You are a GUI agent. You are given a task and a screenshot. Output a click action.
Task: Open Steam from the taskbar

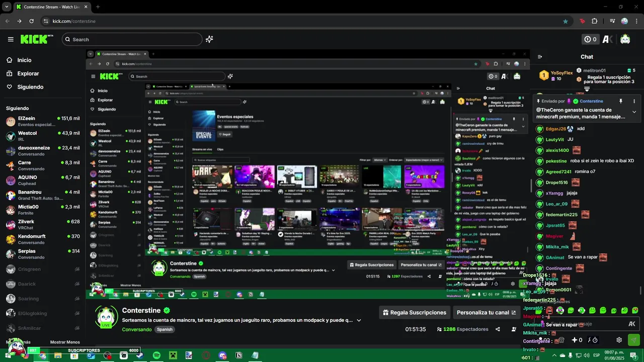140,355
